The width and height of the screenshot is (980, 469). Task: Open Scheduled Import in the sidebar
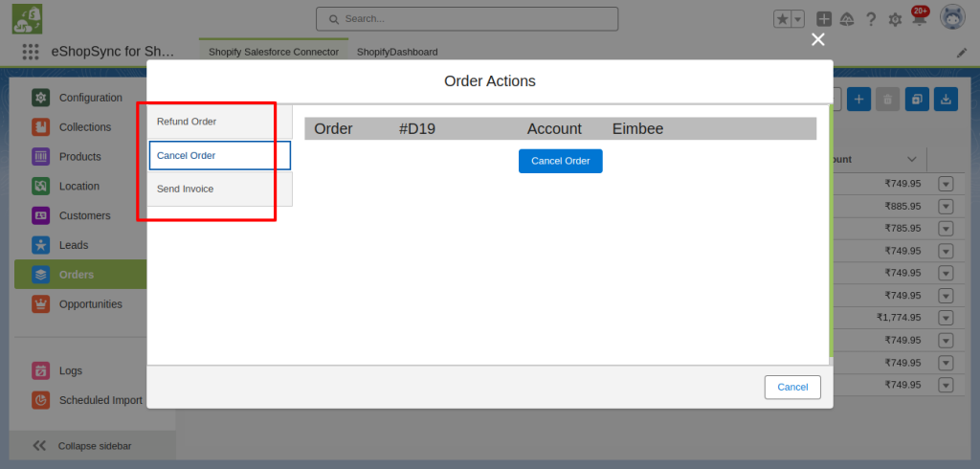pos(100,400)
